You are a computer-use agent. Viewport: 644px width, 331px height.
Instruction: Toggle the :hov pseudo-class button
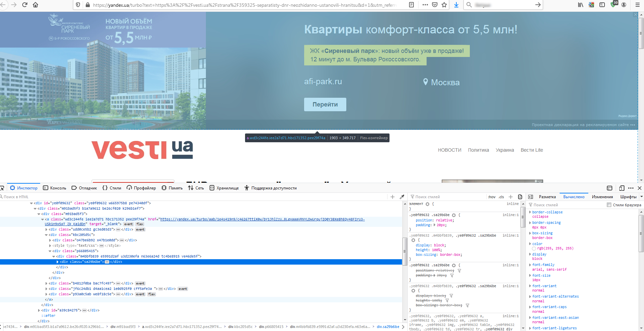(x=492, y=197)
